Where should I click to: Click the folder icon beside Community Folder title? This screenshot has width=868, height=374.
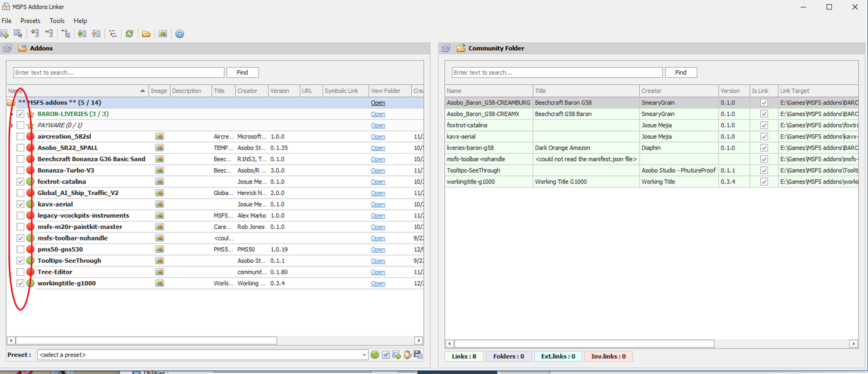[461, 49]
